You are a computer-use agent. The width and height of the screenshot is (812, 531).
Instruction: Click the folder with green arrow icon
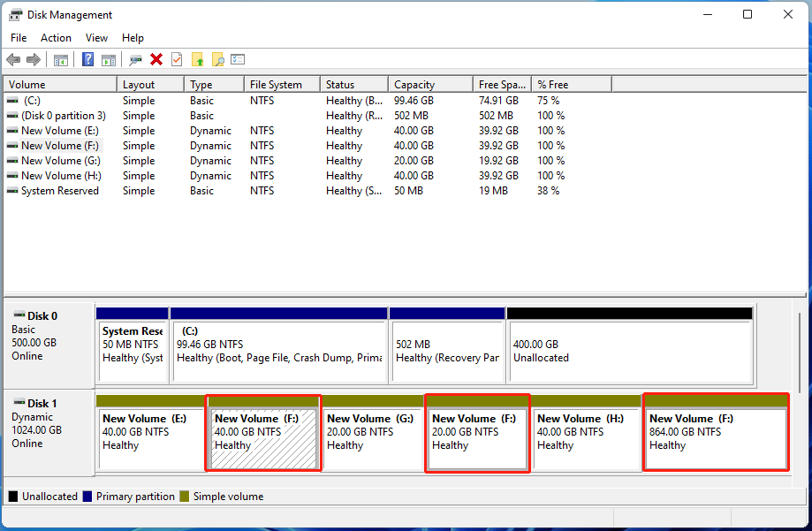click(x=197, y=59)
